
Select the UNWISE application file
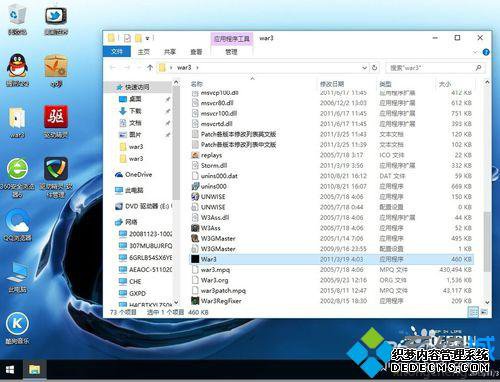click(x=331, y=197)
